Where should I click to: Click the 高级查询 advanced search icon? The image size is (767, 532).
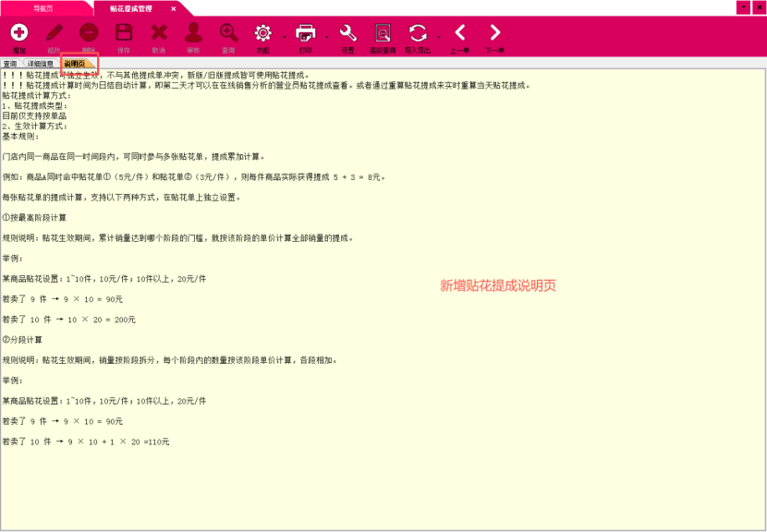tap(383, 33)
